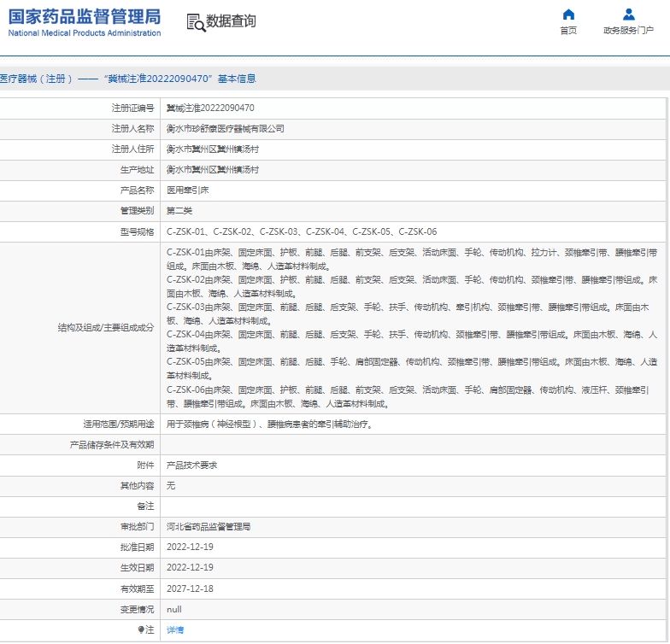Select registration number 冀械注准20222090470 value
The height and width of the screenshot is (644, 670).
point(210,108)
